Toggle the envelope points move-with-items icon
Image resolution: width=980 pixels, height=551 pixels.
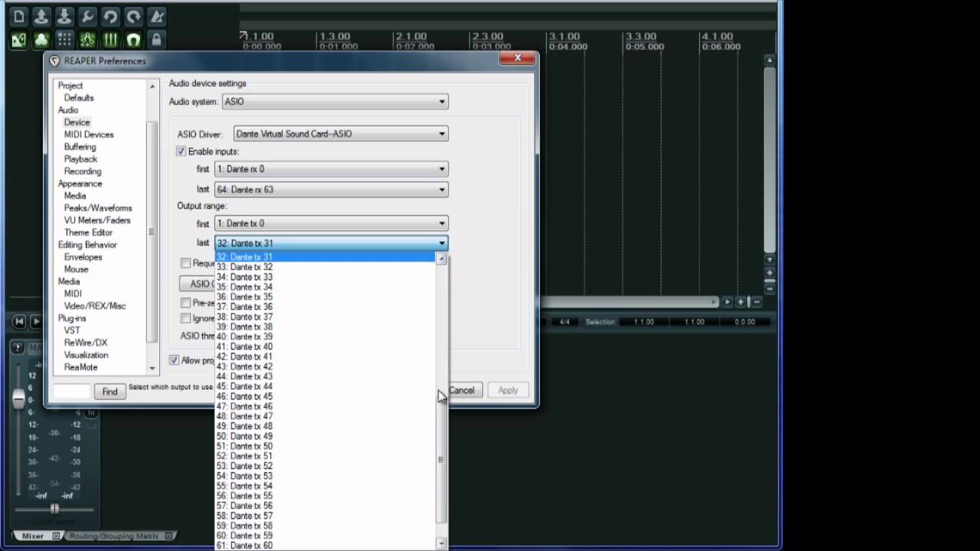coord(87,40)
